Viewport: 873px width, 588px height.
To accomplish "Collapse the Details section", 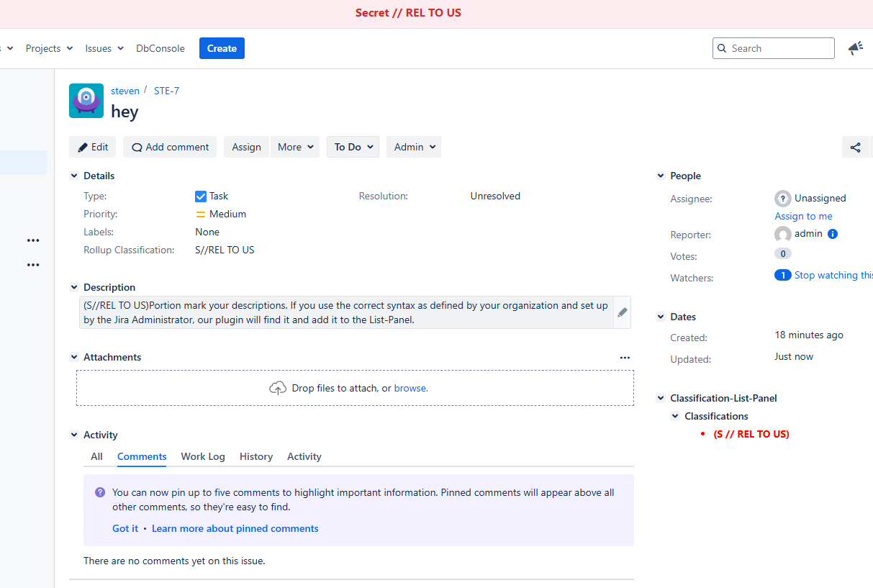I will point(73,176).
